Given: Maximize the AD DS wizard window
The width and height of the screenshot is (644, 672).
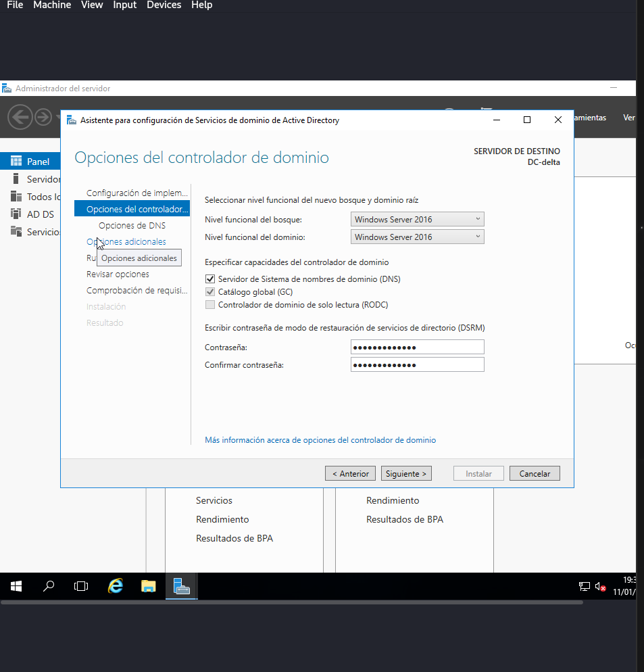Looking at the screenshot, I should click(527, 120).
